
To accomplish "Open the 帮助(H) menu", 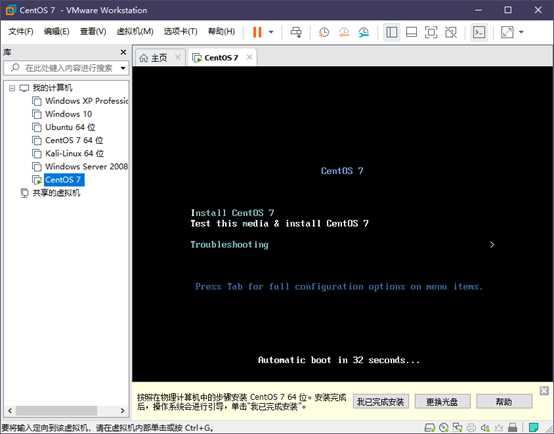I will point(221,31).
